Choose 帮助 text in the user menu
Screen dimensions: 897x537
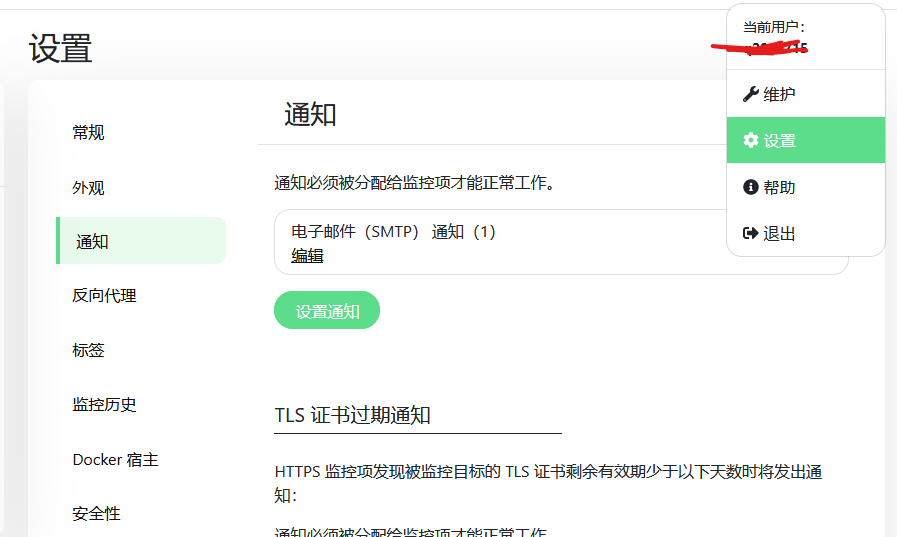point(780,187)
